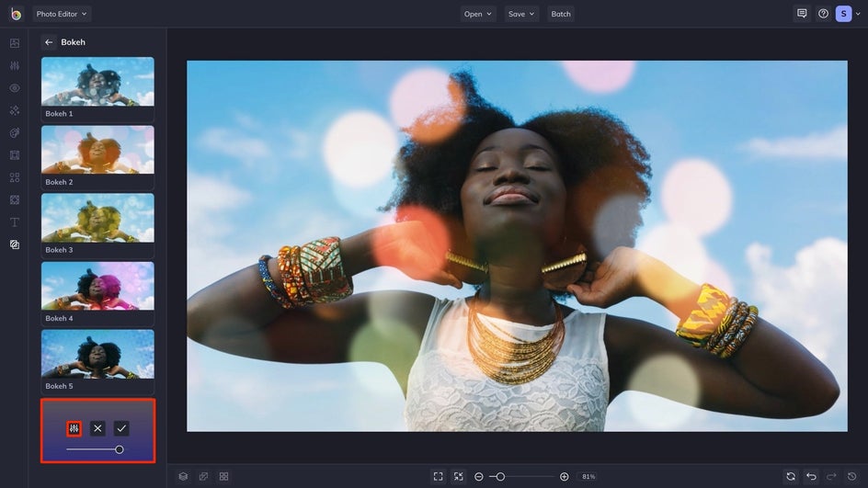Click the eye icon in left sidebar
Image resolution: width=868 pixels, height=488 pixels.
click(x=14, y=88)
